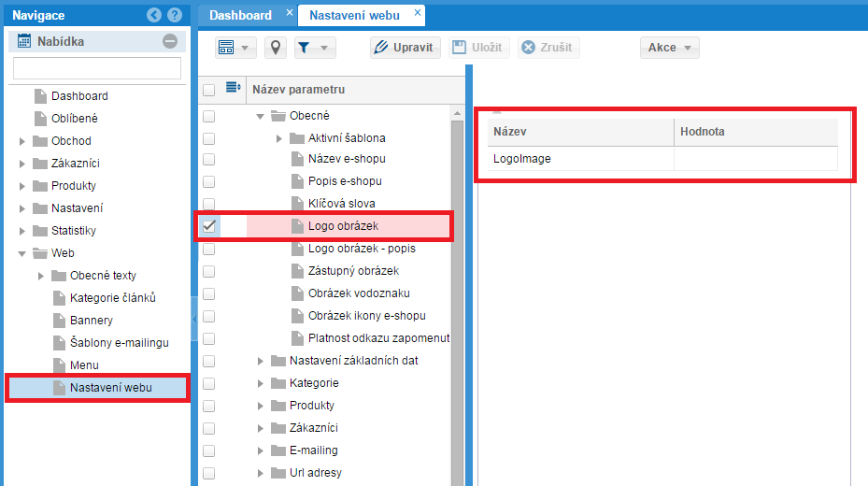Collapse the Obecné parameter folder

[260, 116]
